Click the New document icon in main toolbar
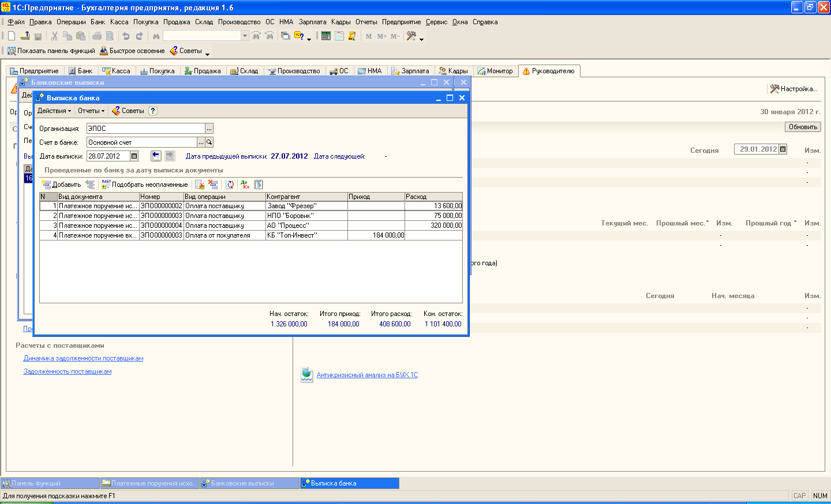Image resolution: width=831 pixels, height=504 pixels. coord(12,36)
